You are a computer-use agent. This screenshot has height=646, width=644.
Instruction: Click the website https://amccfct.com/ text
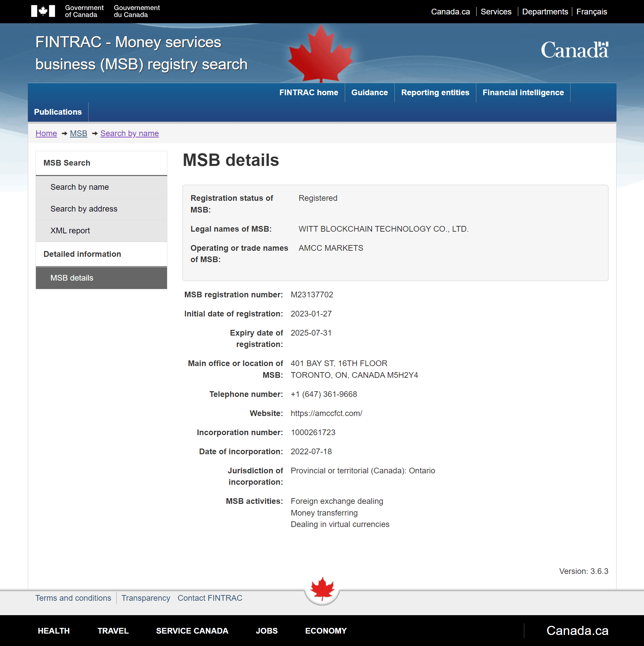click(x=326, y=413)
